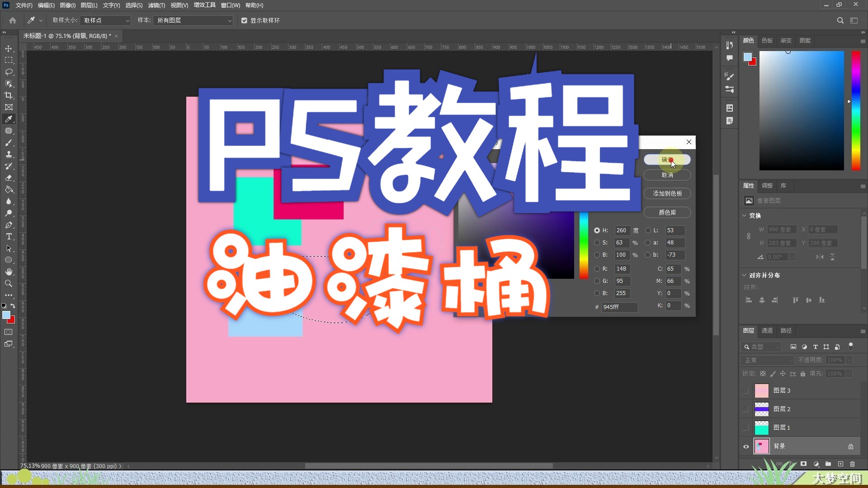
Task: Select the Lasso tool
Action: coord(9,72)
